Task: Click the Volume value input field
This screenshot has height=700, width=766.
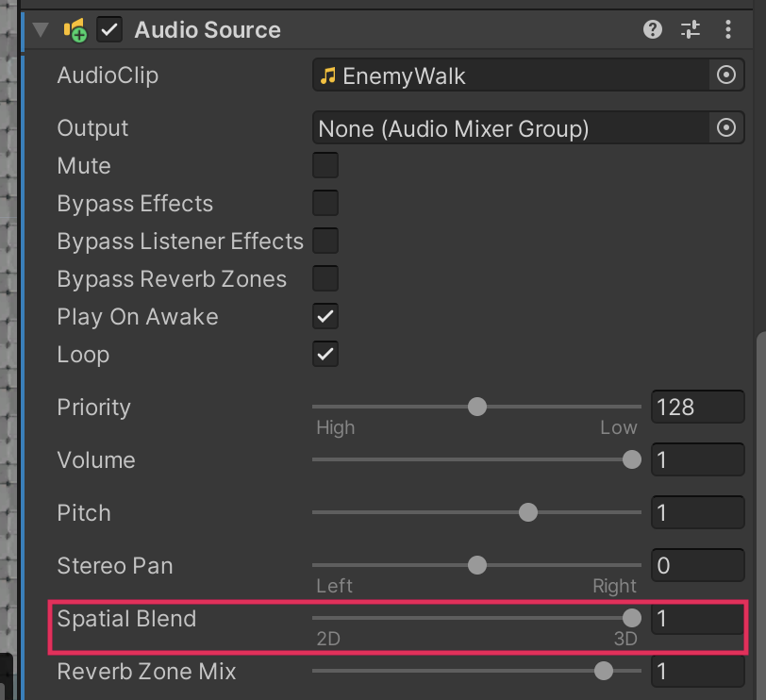Action: (x=697, y=460)
